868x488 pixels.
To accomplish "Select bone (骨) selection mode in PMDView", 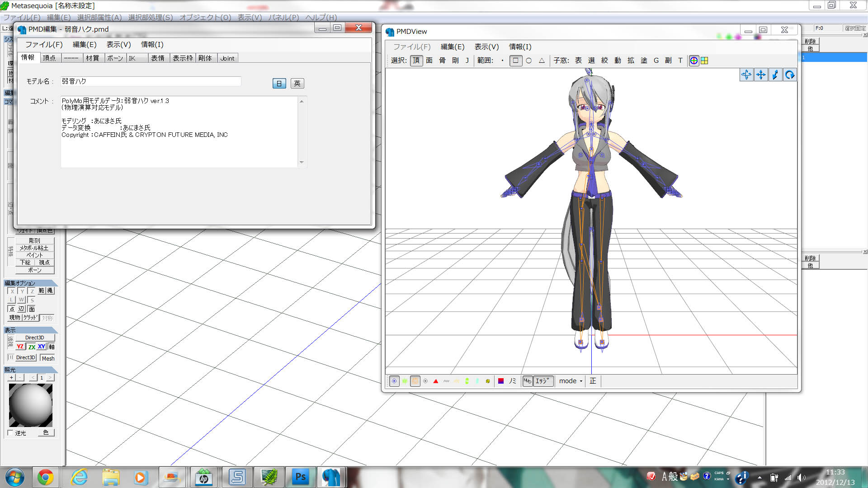I will 442,61.
